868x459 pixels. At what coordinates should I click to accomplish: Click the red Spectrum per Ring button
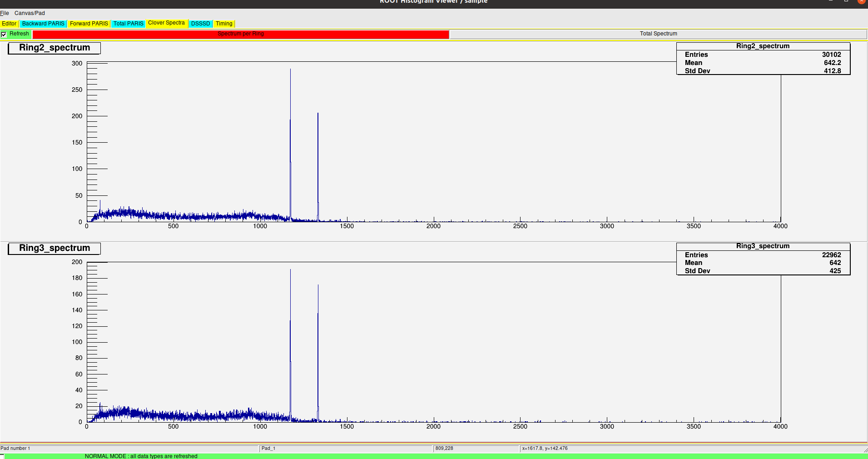tap(241, 34)
